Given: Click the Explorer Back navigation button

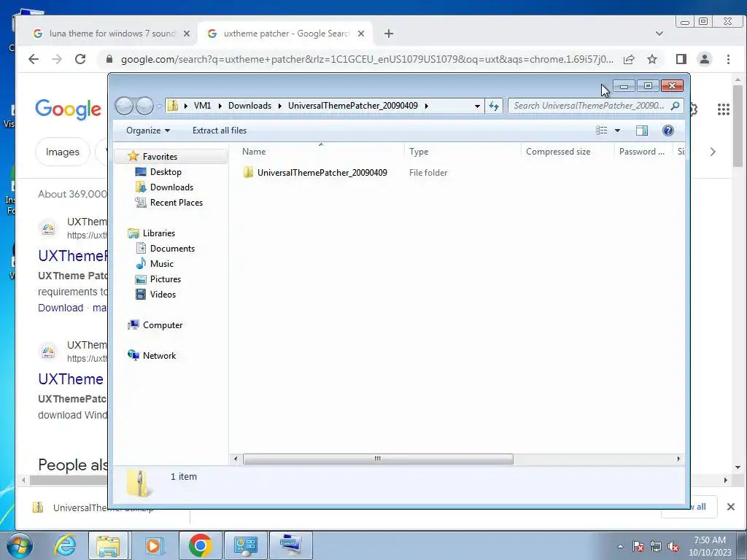Looking at the screenshot, I should (x=124, y=106).
